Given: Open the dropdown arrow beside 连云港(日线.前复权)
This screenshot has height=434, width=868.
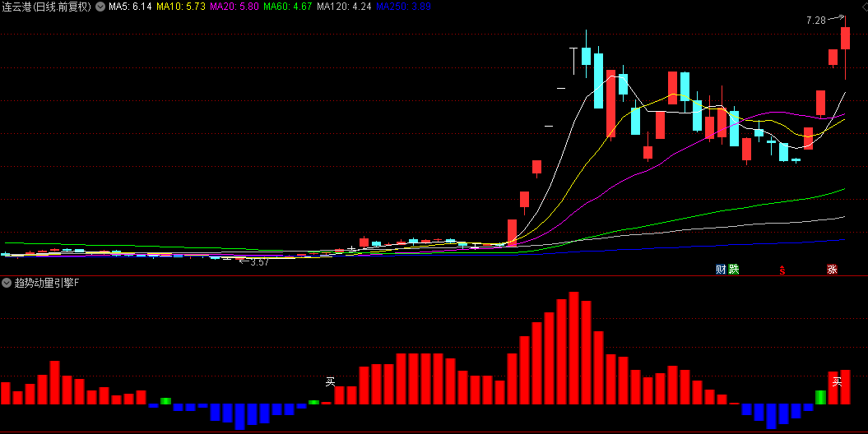Looking at the screenshot, I should coord(100,7).
